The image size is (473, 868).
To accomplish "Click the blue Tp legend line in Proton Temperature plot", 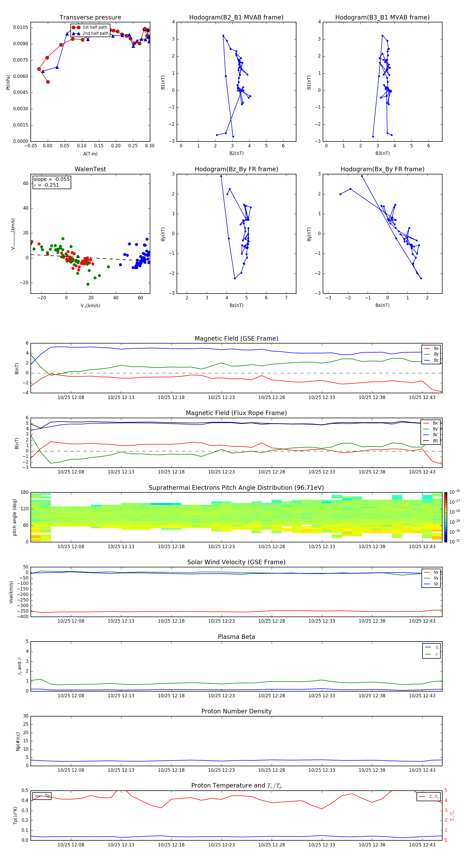I will click(x=38, y=796).
